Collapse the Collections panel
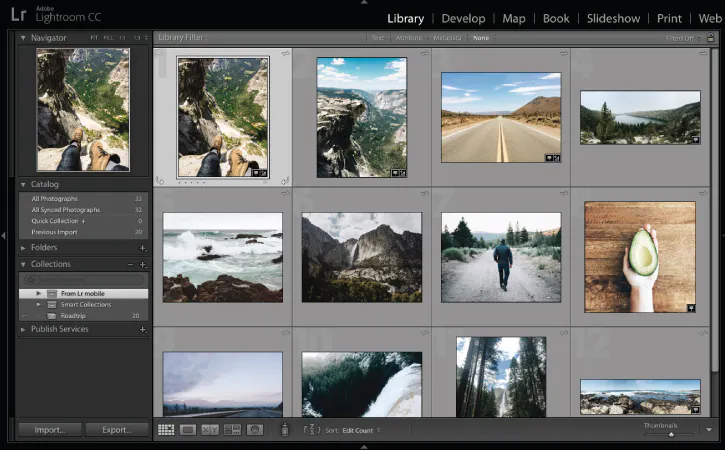 [x=23, y=265]
